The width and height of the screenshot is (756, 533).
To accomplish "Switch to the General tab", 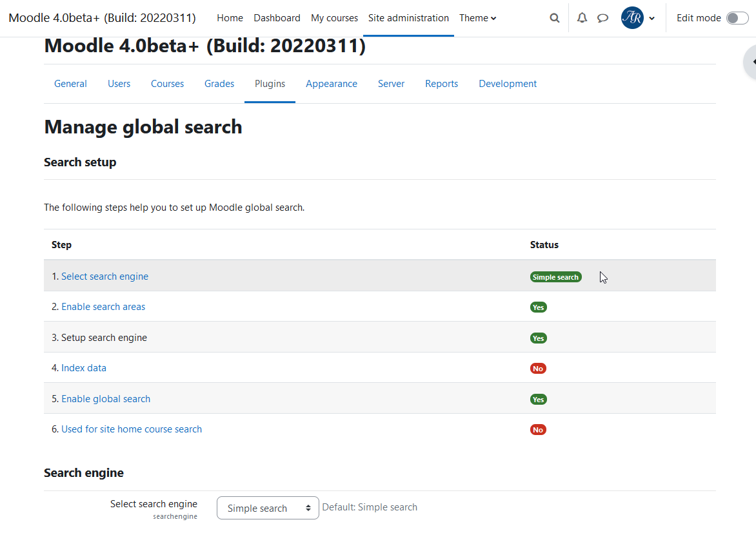I will [70, 84].
